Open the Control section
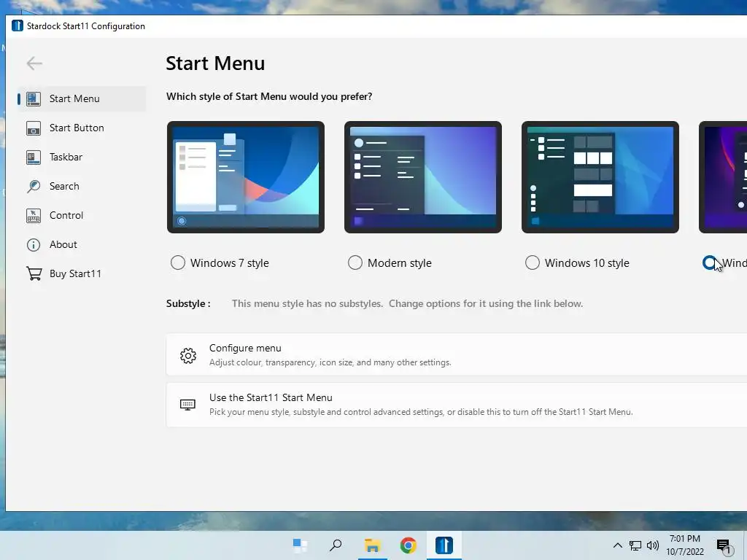The width and height of the screenshot is (747, 560). coord(82,215)
